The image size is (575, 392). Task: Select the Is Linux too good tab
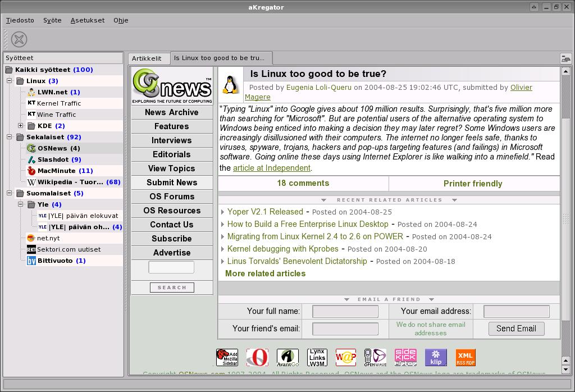coord(221,58)
